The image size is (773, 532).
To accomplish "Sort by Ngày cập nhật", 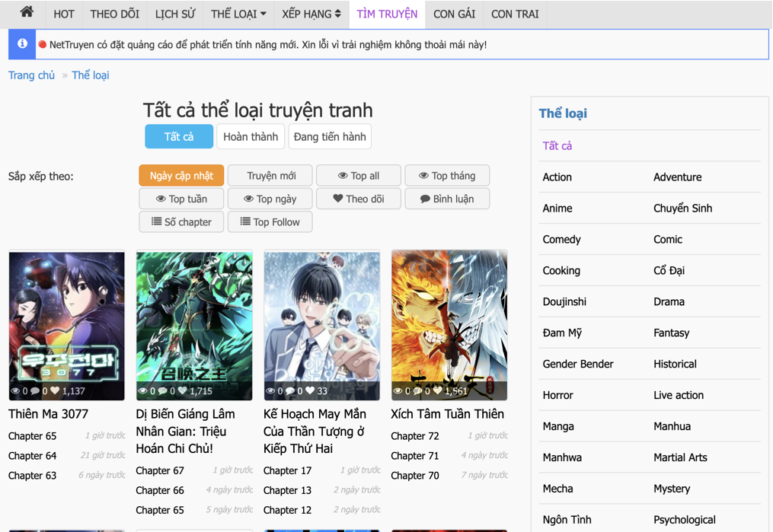I will point(181,175).
